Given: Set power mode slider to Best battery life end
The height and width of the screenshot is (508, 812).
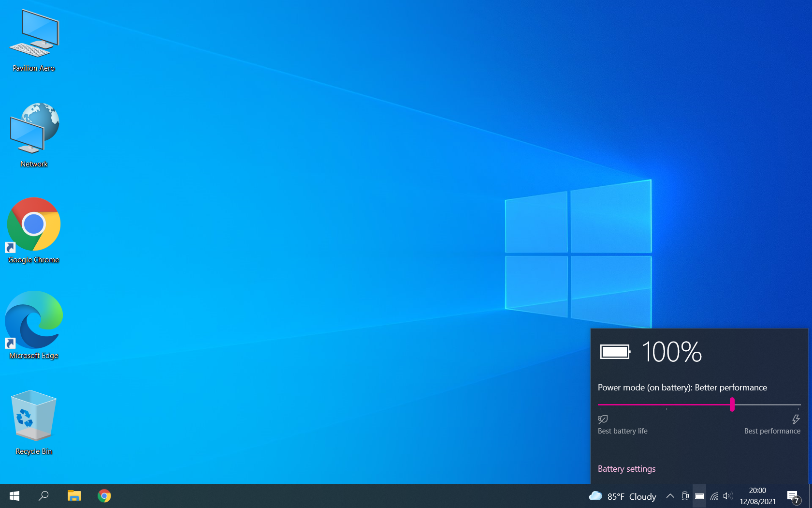Looking at the screenshot, I should point(600,404).
